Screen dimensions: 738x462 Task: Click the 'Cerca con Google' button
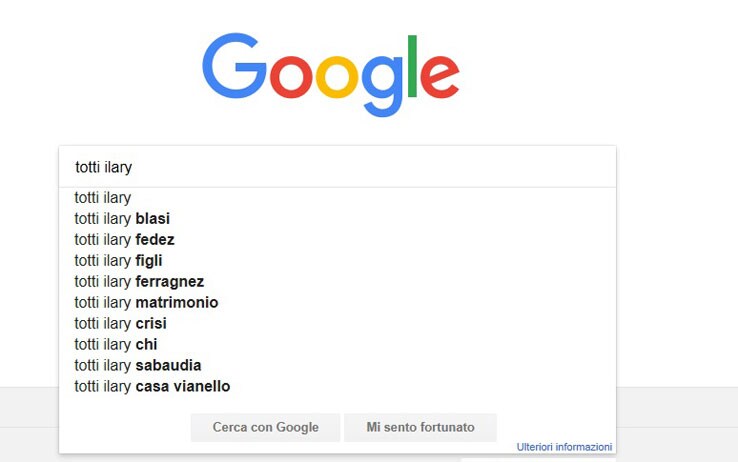[265, 427]
